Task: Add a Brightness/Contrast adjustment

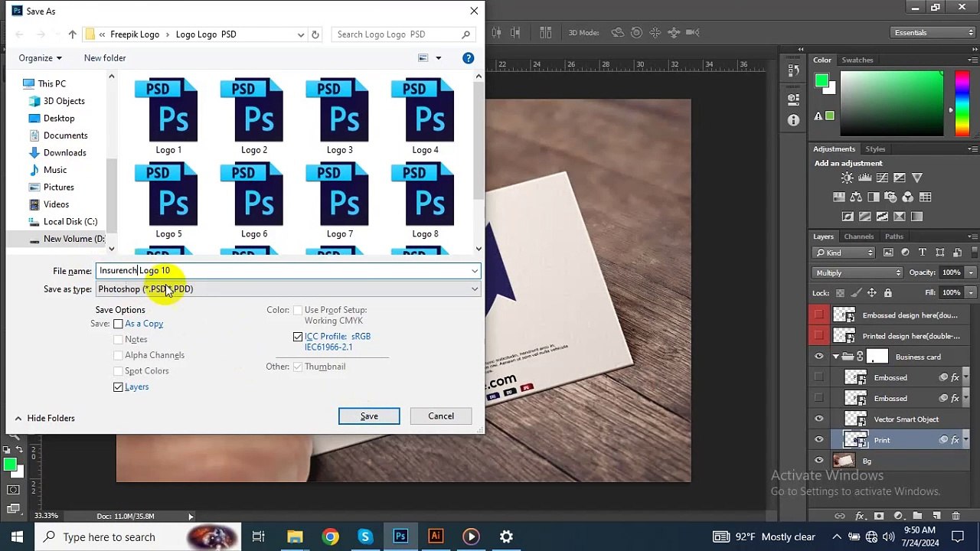Action: tap(847, 178)
